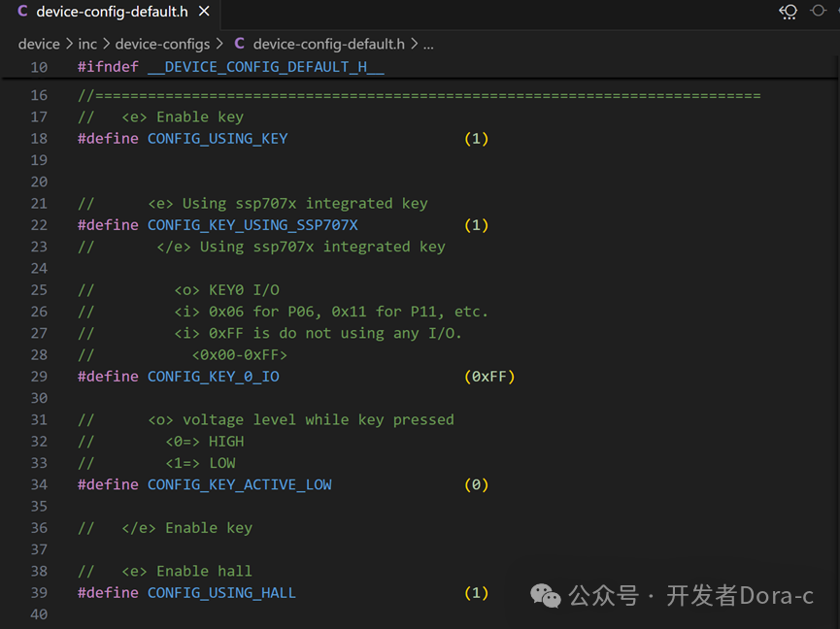The height and width of the screenshot is (629, 840).
Task: Expand the 'device-configs' breadcrumb segment
Action: click(162, 44)
